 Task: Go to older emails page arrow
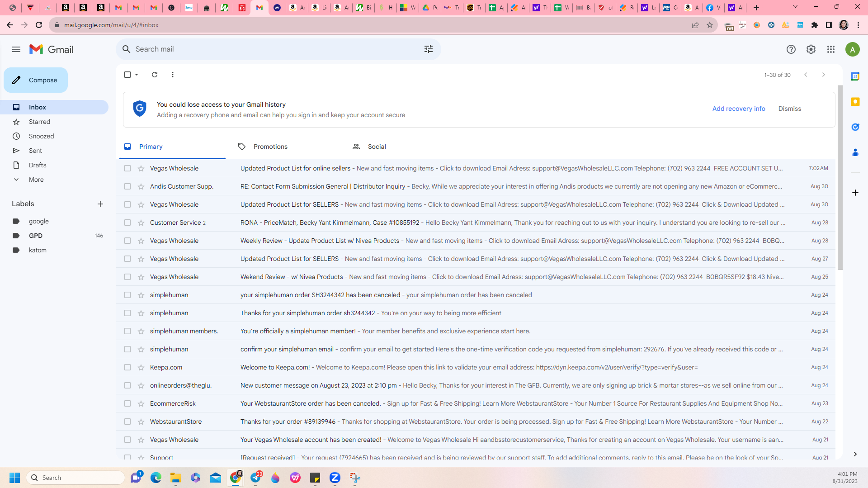[x=824, y=75]
